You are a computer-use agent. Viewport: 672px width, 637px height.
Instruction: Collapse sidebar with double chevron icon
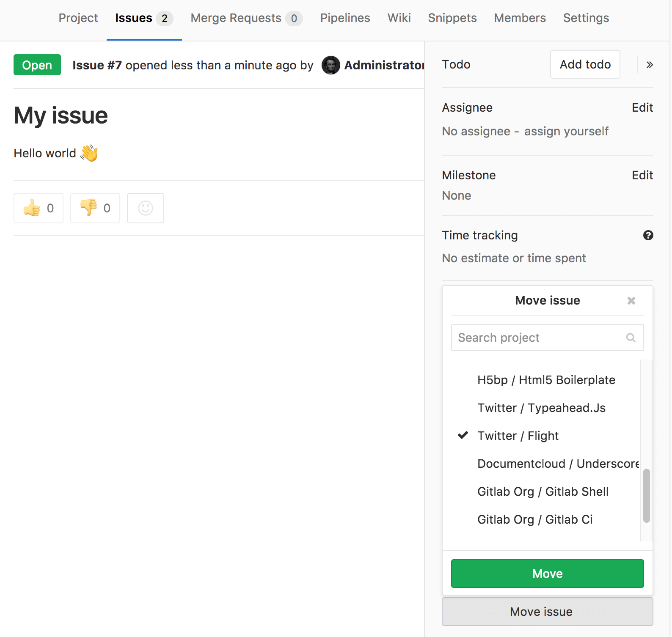pyautogui.click(x=650, y=65)
